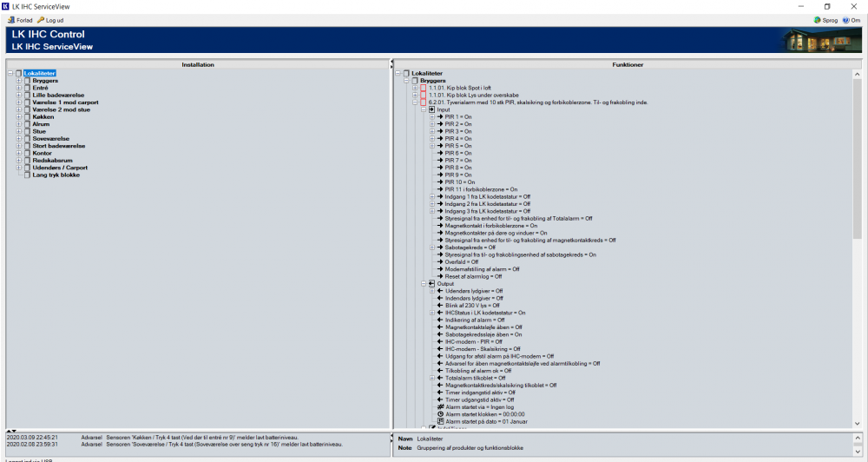Click the clock icon beside Alarm startet klokken
The image size is (868, 462).
[440, 414]
